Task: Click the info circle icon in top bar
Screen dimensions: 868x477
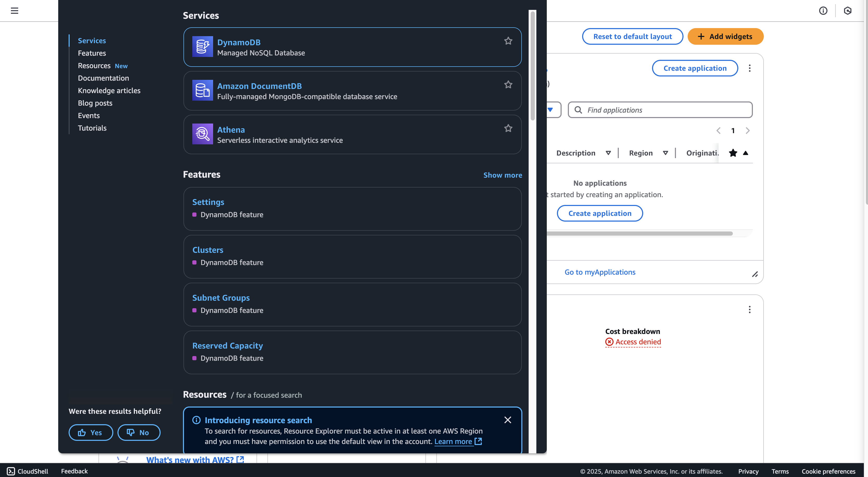Action: 823,11
